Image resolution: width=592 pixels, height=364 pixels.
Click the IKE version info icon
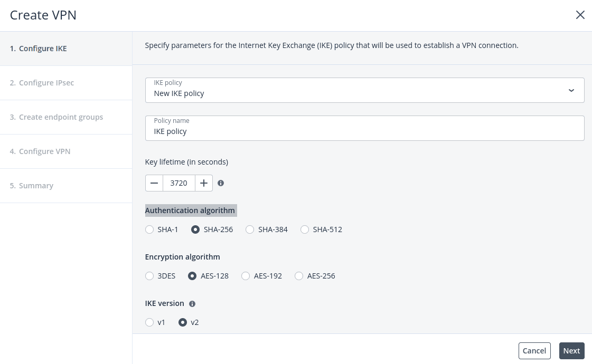pos(192,303)
